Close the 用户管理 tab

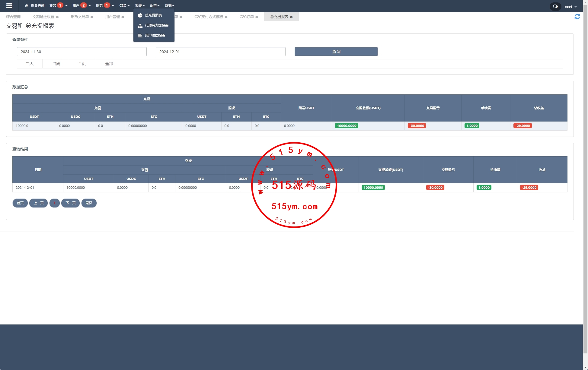pyautogui.click(x=123, y=17)
